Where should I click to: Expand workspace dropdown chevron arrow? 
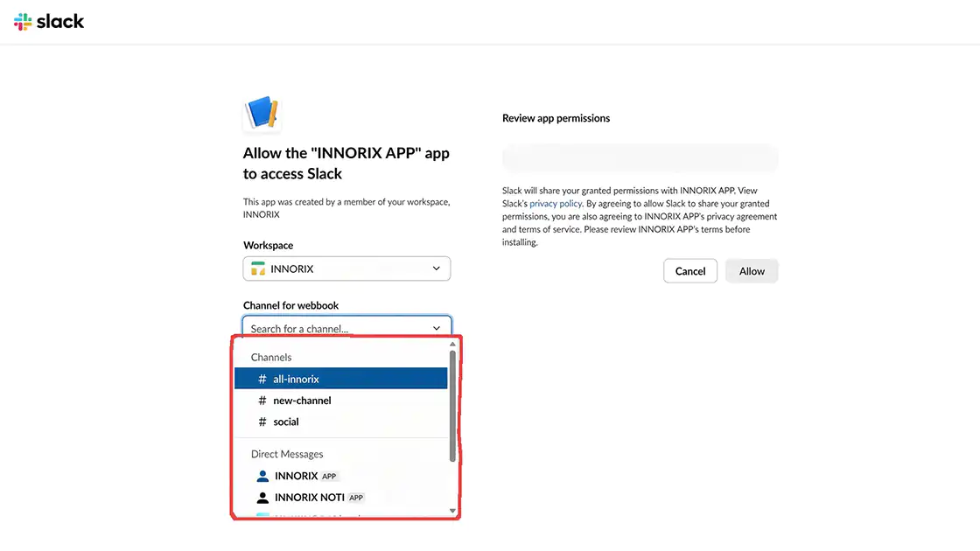click(x=437, y=269)
